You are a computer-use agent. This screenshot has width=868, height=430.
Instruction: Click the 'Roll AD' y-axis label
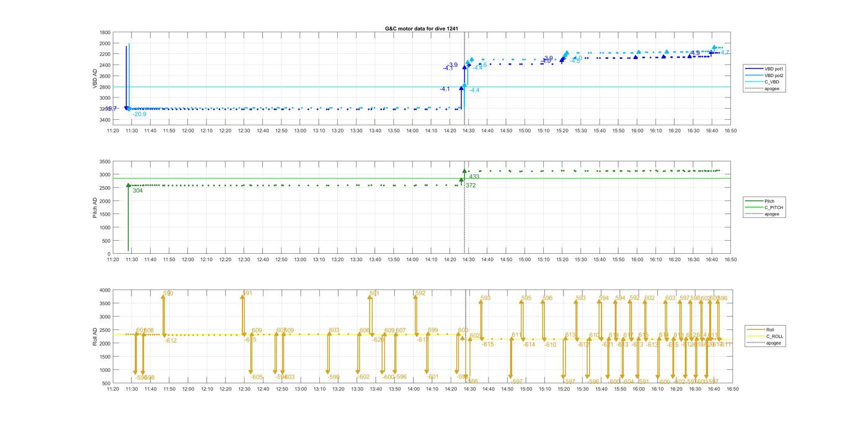[95, 336]
